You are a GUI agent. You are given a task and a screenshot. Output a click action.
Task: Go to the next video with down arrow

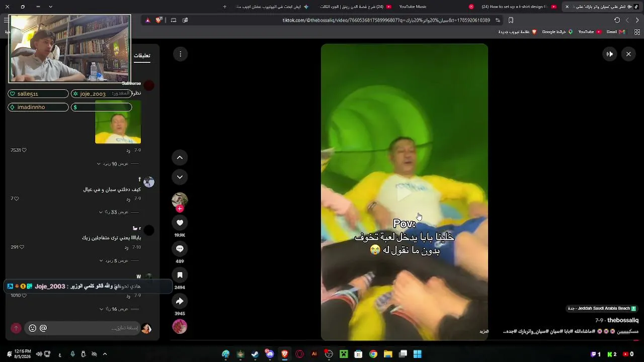(x=180, y=177)
